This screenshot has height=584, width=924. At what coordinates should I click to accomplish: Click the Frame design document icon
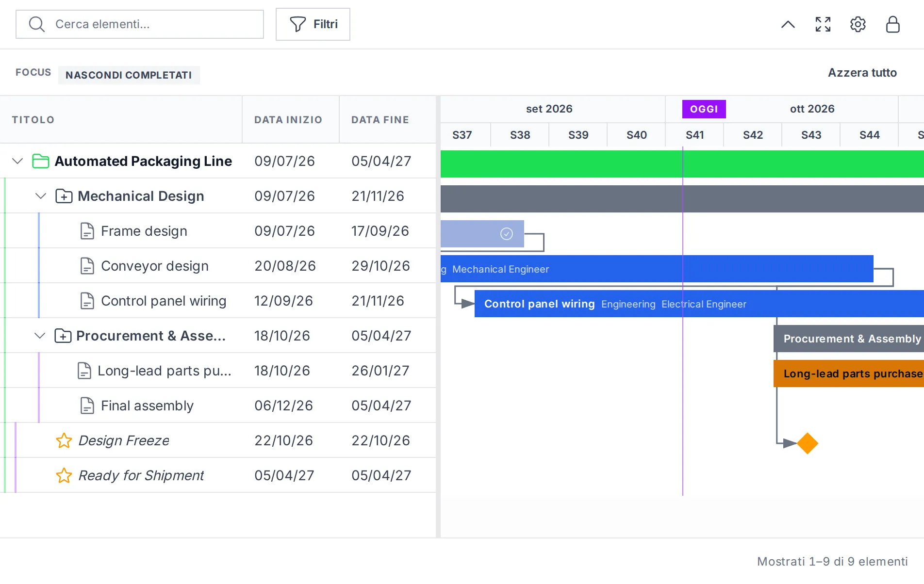[87, 231]
